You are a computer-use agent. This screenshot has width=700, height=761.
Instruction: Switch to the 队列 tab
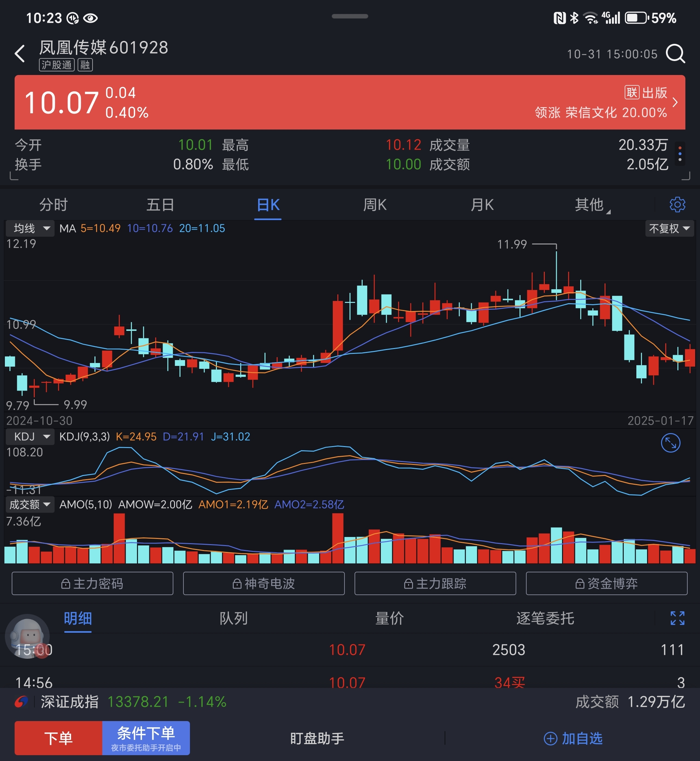coord(233,618)
